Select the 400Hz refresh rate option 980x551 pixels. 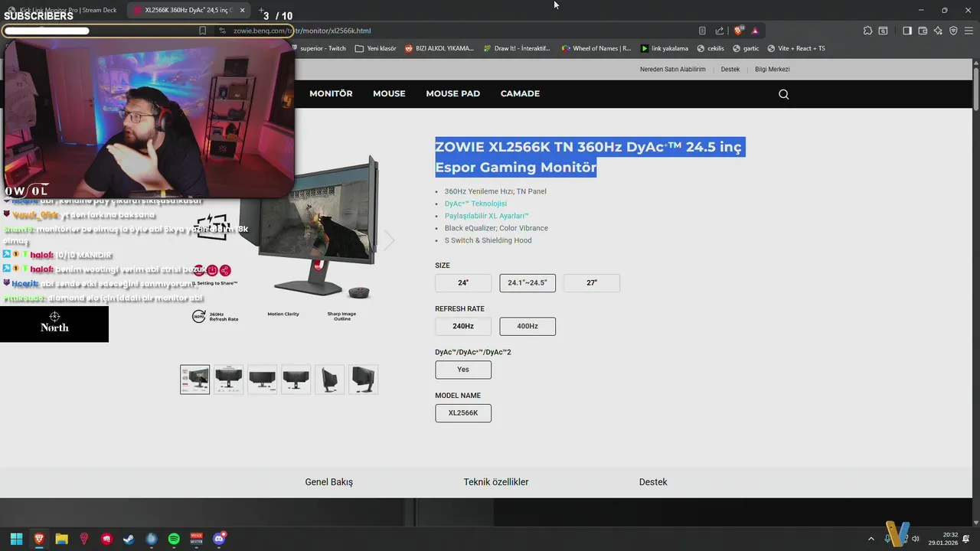(x=528, y=326)
